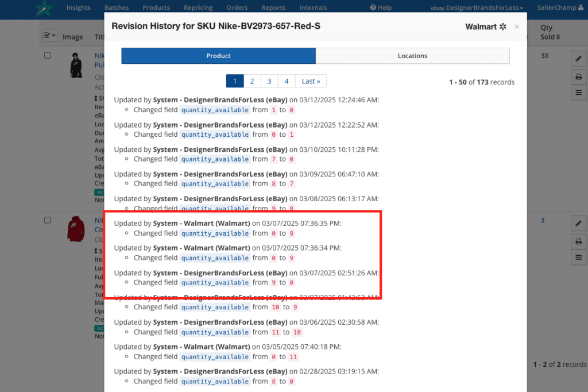Switch to the Locations tab

(412, 56)
